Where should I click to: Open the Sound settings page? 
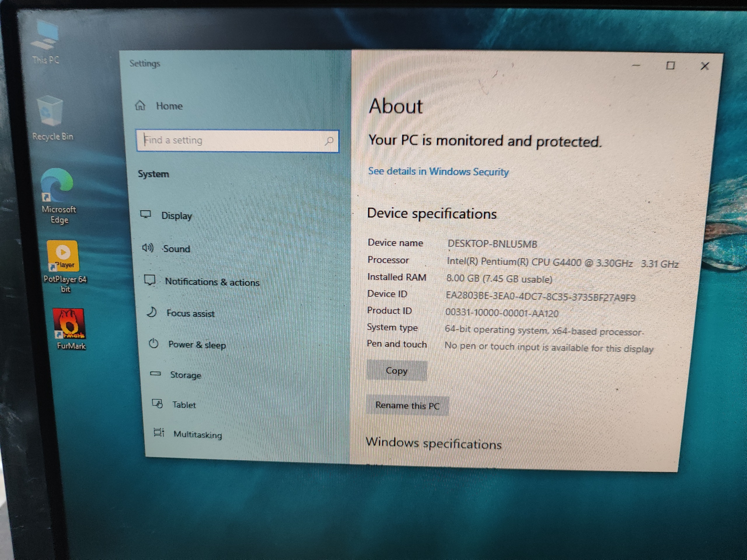coord(176,249)
